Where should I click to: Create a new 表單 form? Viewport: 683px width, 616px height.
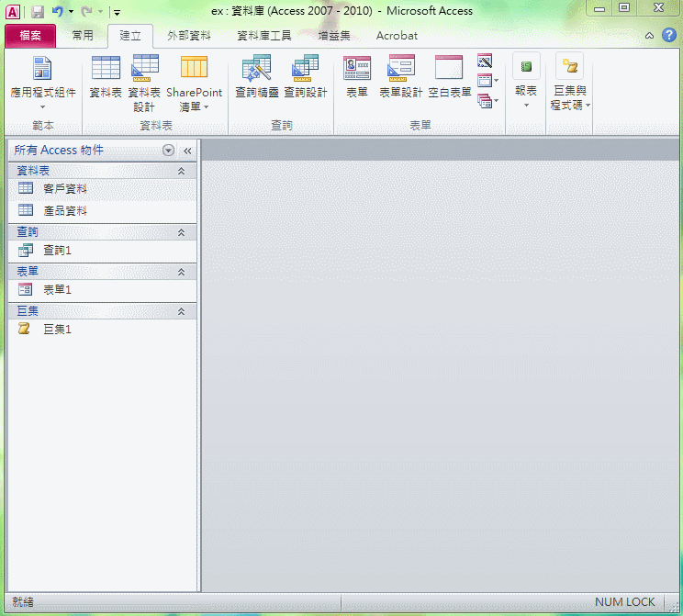[357, 77]
